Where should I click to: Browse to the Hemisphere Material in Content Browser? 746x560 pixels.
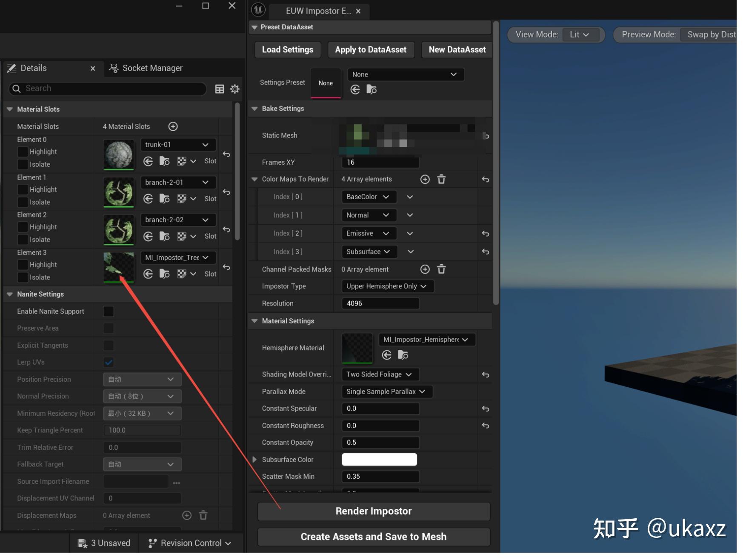pyautogui.click(x=403, y=354)
